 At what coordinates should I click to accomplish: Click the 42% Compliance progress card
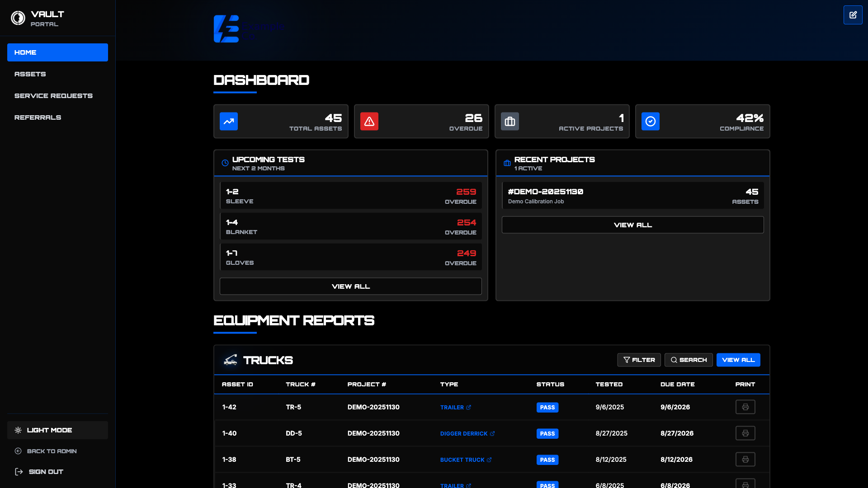coord(702,121)
